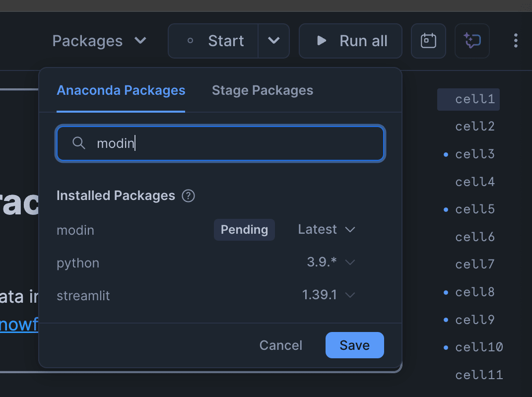Open the vertical three-dot more menu
The width and height of the screenshot is (532, 397).
point(515,41)
